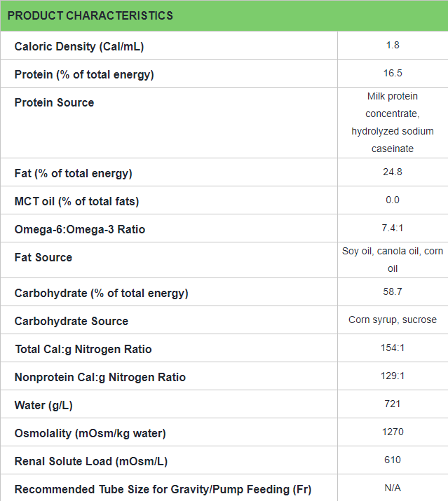Image resolution: width=448 pixels, height=501 pixels.
Task: Click carbohydrate percent value 58.7
Action: (393, 291)
